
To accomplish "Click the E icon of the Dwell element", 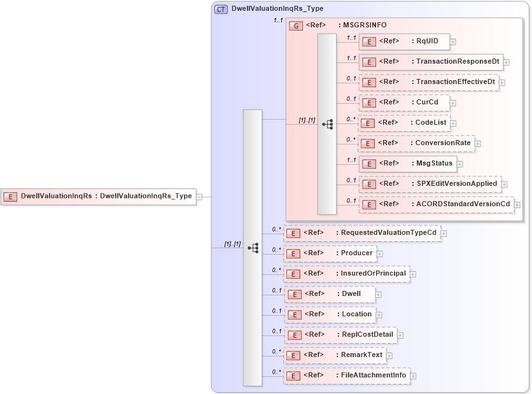I will [x=294, y=294].
